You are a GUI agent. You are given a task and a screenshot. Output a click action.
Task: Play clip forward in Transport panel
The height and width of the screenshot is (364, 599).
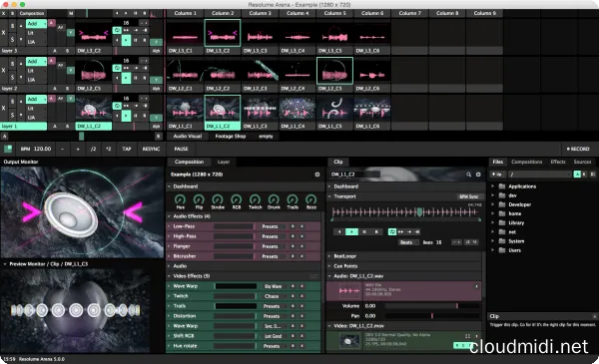tap(351, 231)
